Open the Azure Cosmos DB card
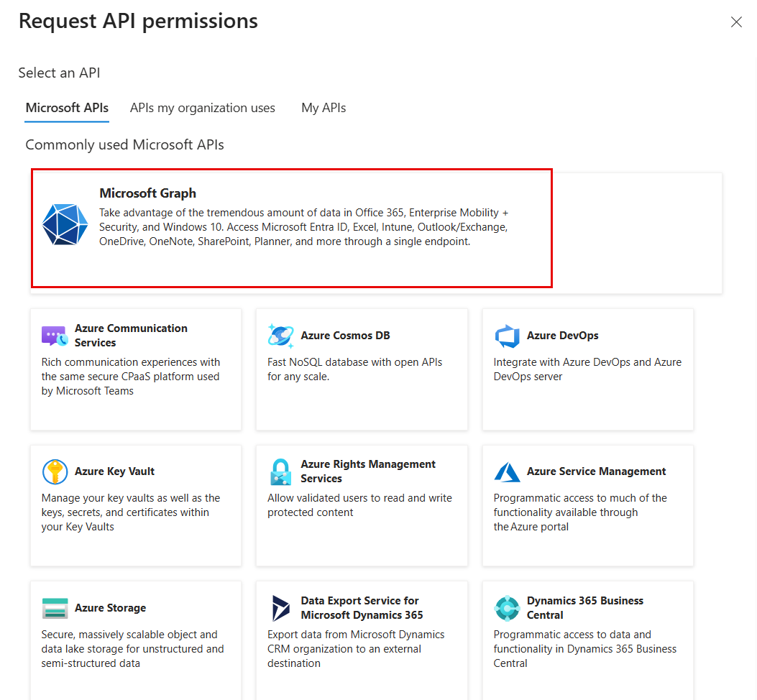Image resolution: width=757 pixels, height=700 pixels. pos(362,369)
